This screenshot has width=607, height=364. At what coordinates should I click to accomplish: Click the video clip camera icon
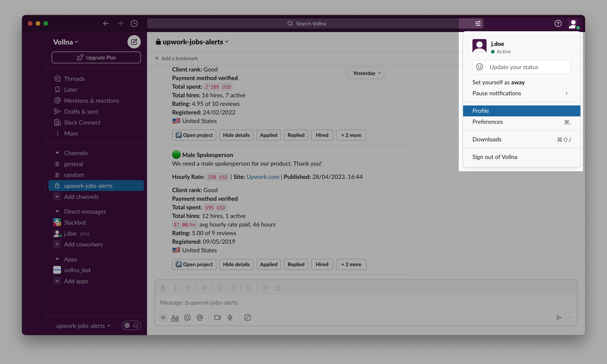tap(217, 317)
